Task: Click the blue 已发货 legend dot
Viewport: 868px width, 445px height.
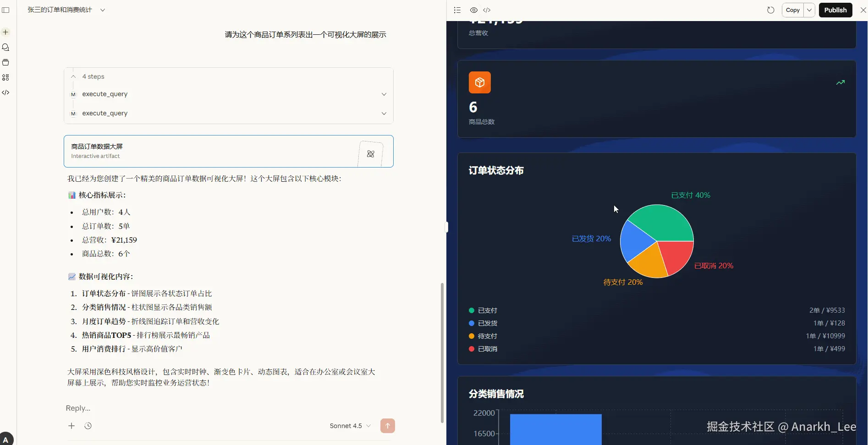Action: coord(472,323)
